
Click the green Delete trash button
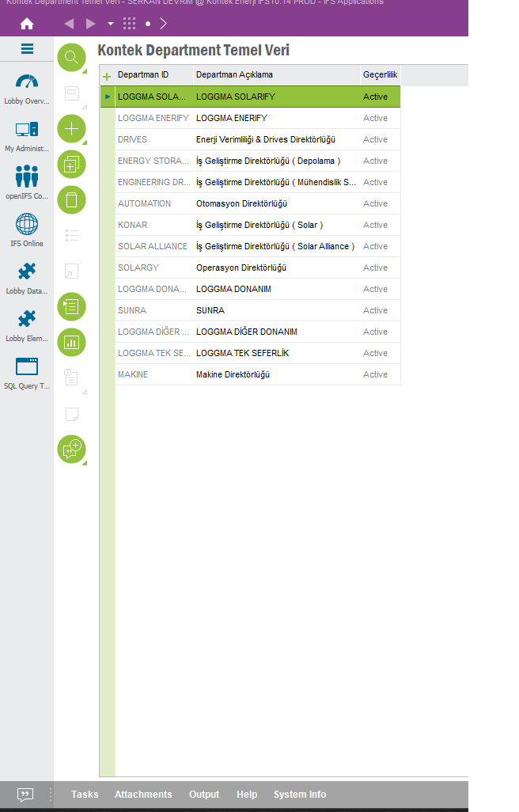[x=71, y=200]
